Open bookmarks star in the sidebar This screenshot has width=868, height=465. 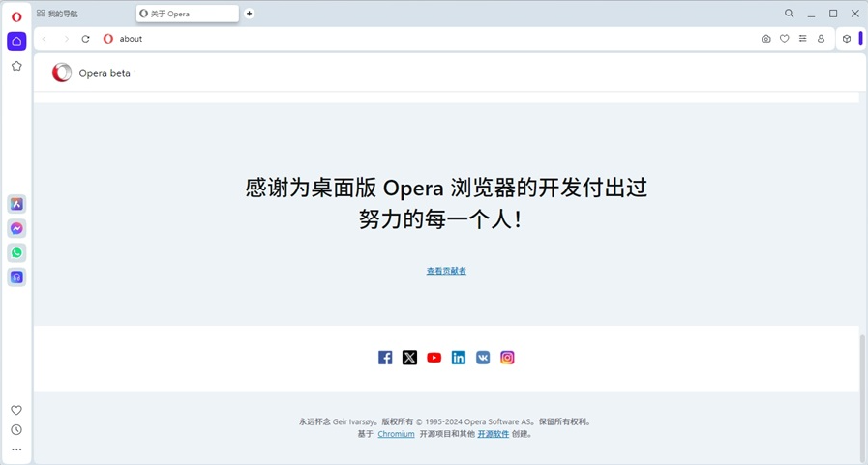(x=16, y=66)
